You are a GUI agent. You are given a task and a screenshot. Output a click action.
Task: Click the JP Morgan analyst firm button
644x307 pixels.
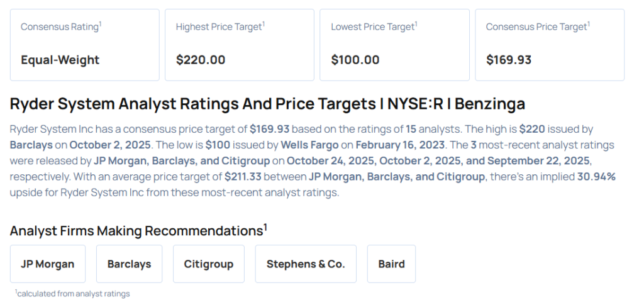pos(47,264)
